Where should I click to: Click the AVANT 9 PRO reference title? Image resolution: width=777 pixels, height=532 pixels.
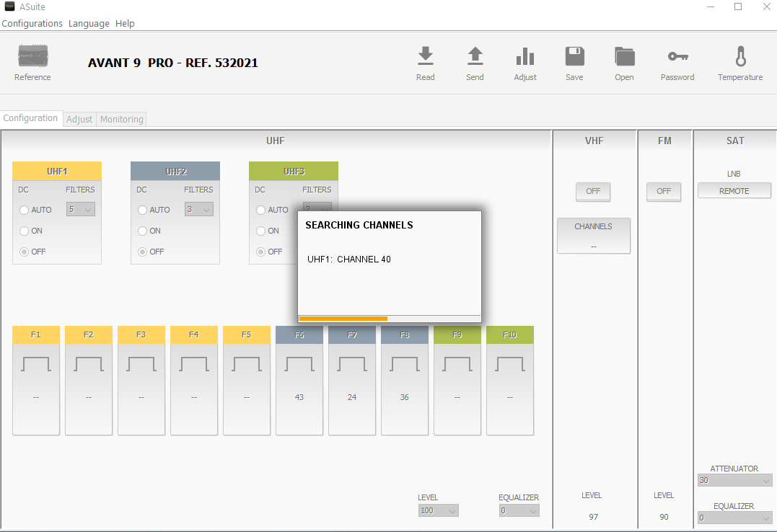173,63
